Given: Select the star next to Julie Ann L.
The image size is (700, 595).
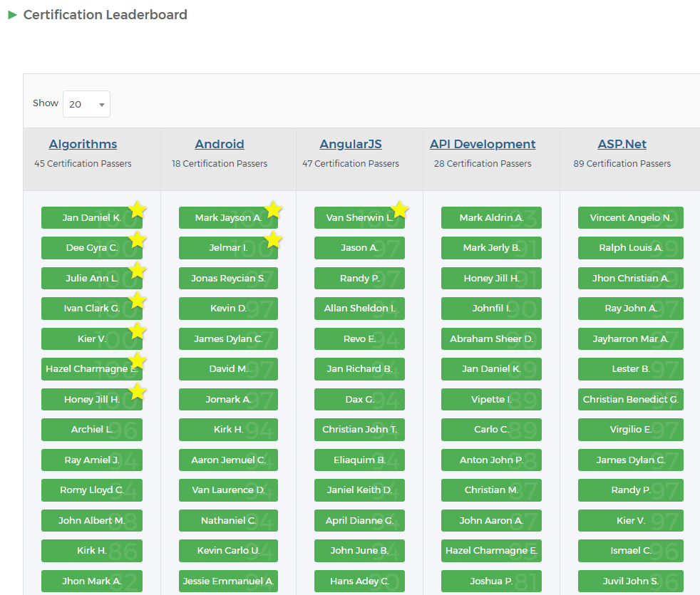Looking at the screenshot, I should click(x=137, y=269).
